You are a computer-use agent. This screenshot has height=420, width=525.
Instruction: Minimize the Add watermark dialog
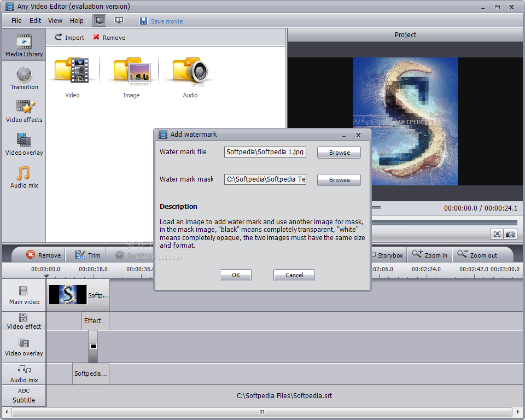click(344, 135)
